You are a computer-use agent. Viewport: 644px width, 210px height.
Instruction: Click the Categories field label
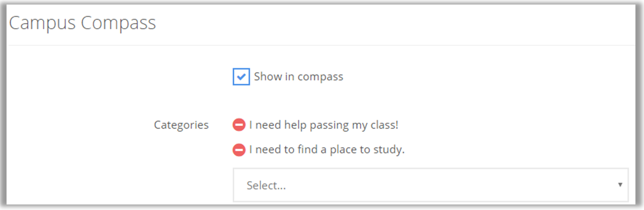(x=181, y=125)
